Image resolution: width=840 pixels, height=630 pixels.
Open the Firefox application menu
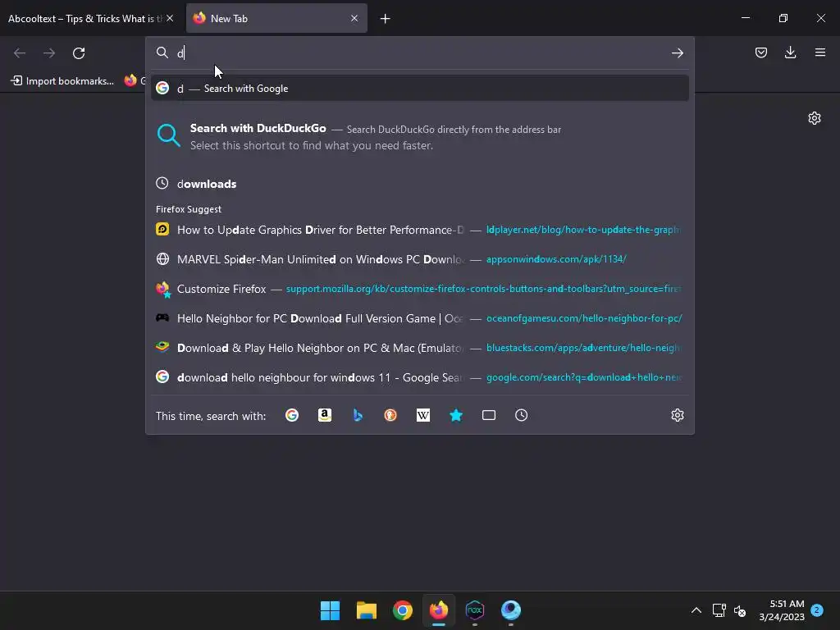click(x=819, y=52)
